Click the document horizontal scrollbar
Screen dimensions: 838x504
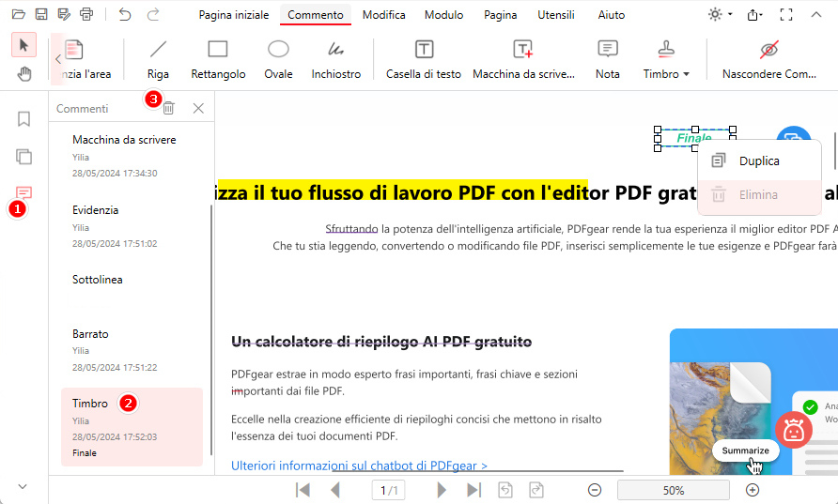[x=478, y=471]
